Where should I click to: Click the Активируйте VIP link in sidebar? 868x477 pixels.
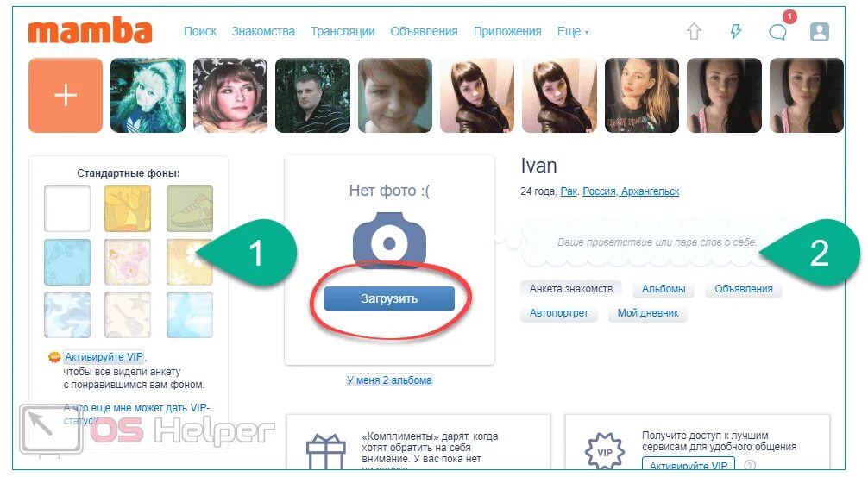[104, 357]
